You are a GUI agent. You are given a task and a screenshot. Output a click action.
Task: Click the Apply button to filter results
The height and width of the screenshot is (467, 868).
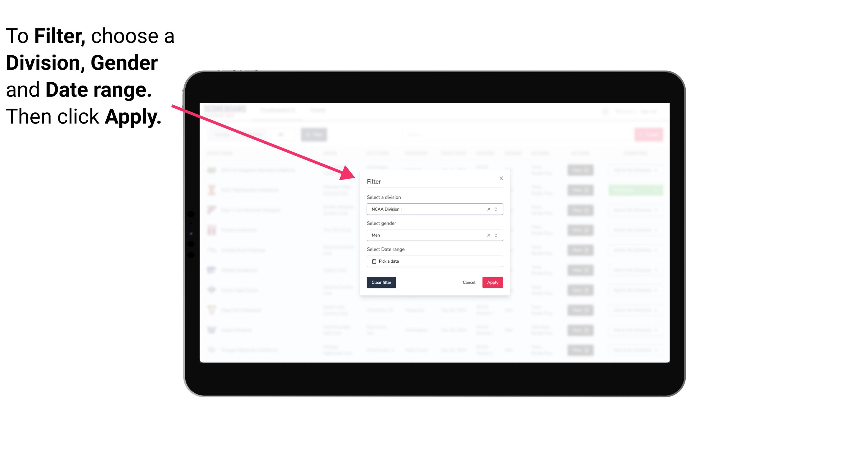click(492, 283)
